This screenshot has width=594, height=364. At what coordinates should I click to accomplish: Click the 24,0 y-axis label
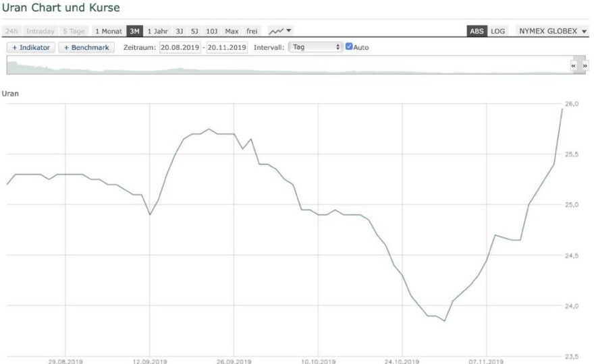pyautogui.click(x=572, y=306)
